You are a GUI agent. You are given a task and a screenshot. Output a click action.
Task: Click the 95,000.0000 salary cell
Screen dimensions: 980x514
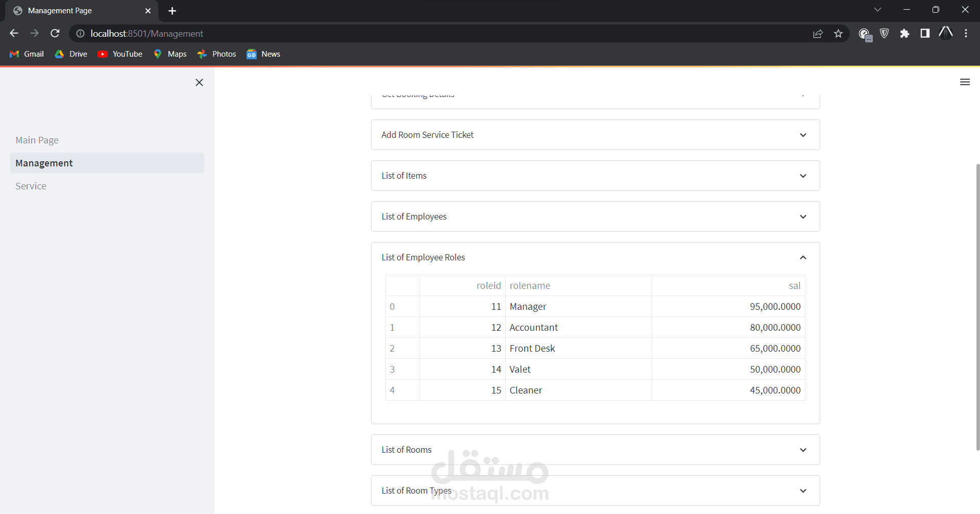728,307
